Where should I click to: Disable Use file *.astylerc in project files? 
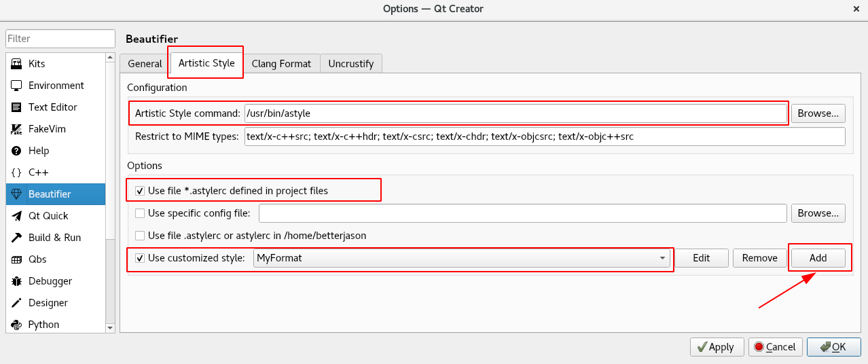(140, 191)
